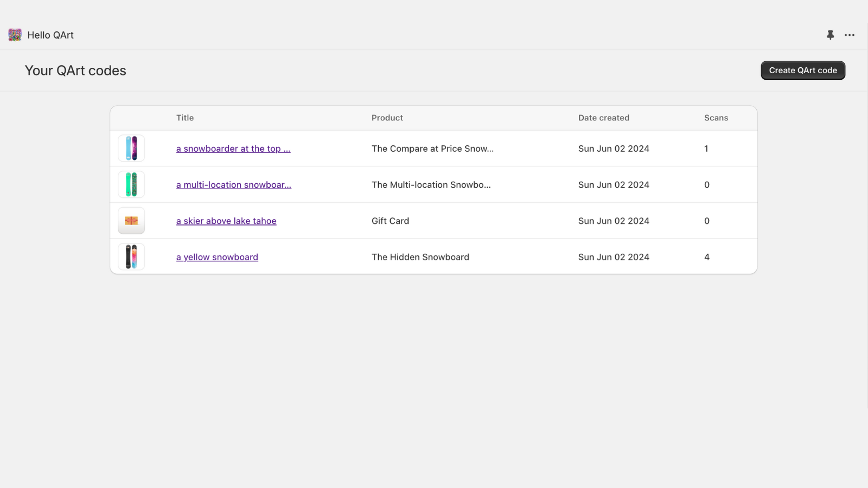Viewport: 868px width, 488px height.
Task: Click the 'Gift Card' product cell
Action: [x=391, y=221]
